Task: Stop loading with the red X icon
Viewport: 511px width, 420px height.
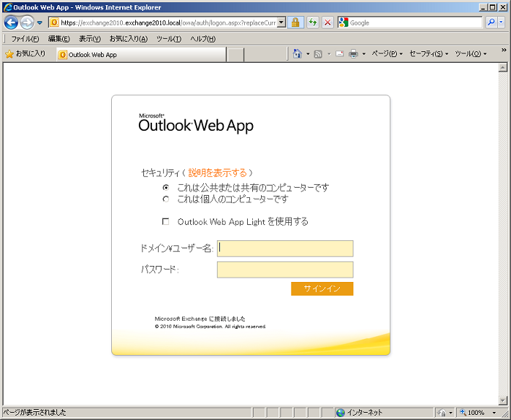Action: (x=328, y=23)
